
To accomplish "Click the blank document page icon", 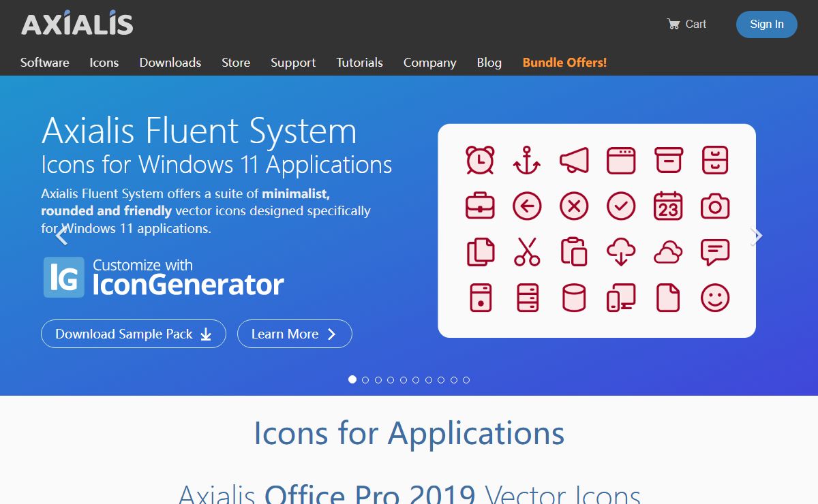I will pyautogui.click(x=668, y=298).
